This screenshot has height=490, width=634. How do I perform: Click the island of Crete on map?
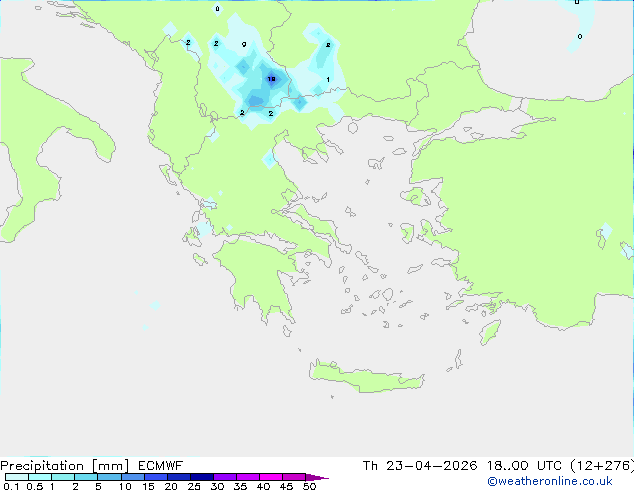point(366,376)
